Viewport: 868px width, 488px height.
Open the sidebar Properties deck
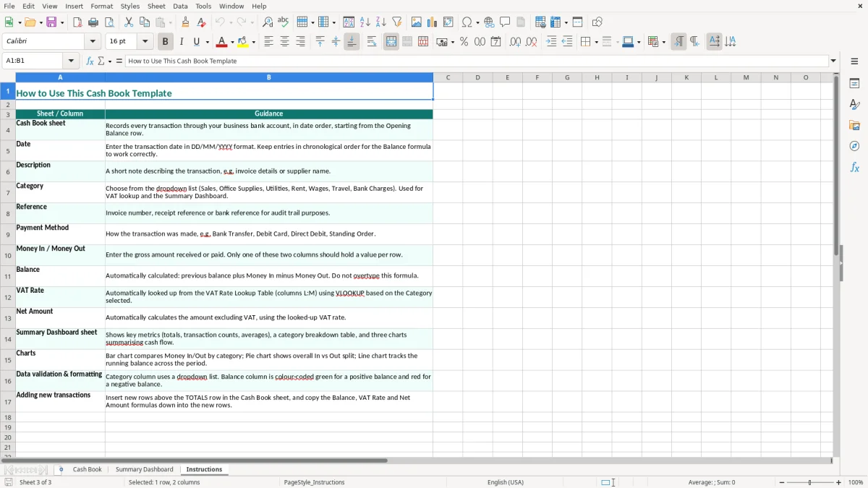[x=854, y=84]
